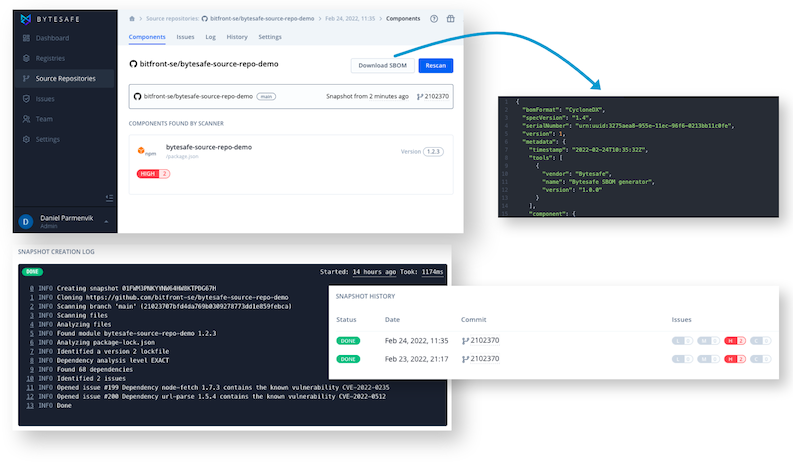The height and width of the screenshot is (462, 793).
Task: Switch to the Log tab
Action: [210, 37]
